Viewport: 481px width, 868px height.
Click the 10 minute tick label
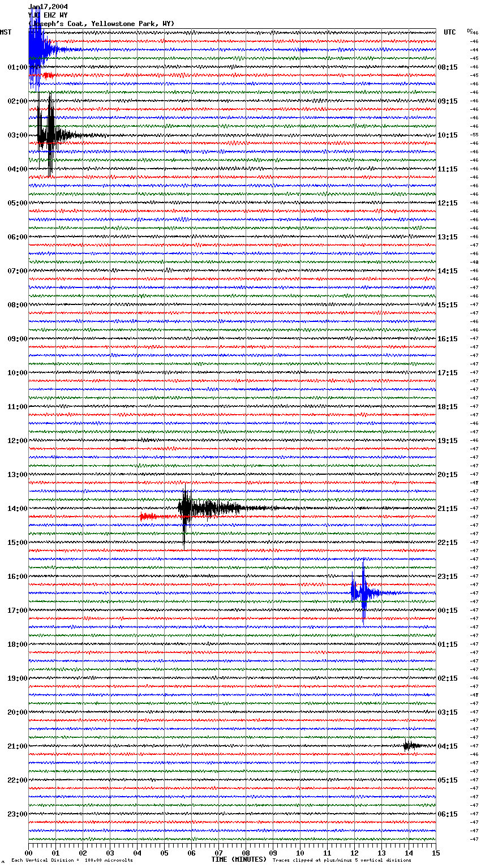[x=300, y=852]
